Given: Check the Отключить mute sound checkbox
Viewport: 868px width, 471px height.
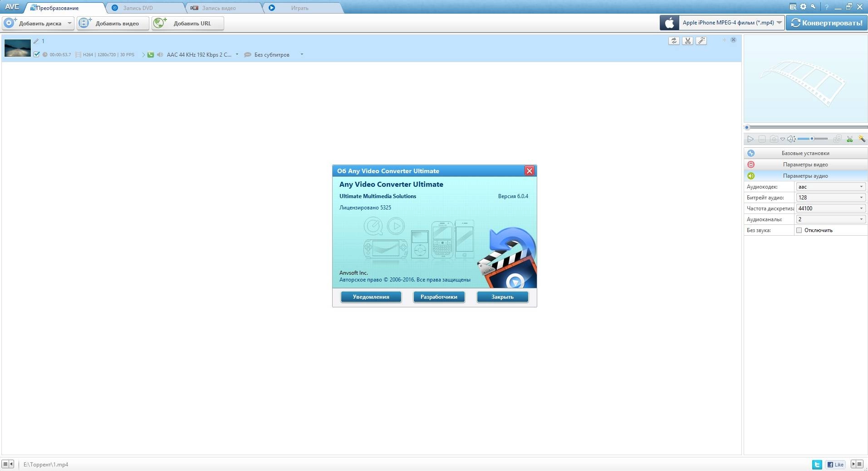Looking at the screenshot, I should click(x=799, y=230).
